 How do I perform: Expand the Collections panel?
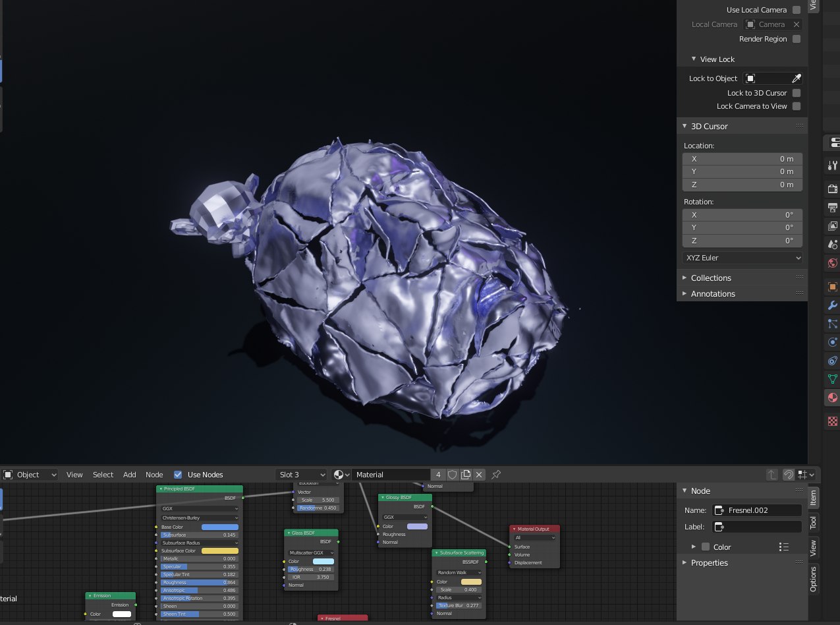(711, 278)
